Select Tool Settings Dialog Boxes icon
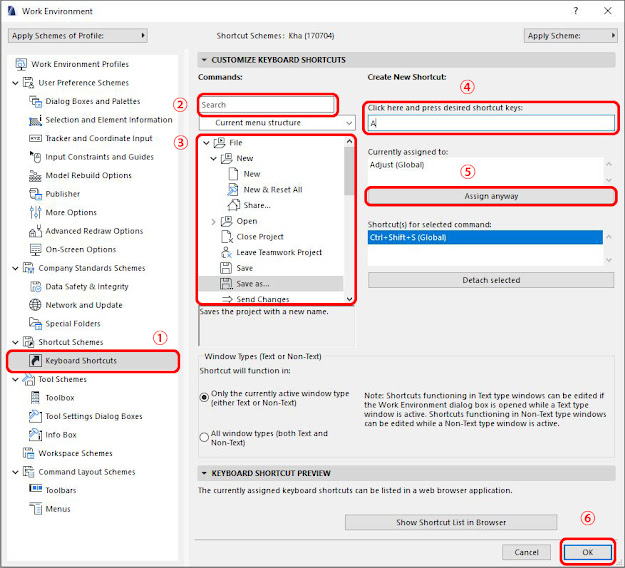This screenshot has height=568, width=625. click(35, 416)
